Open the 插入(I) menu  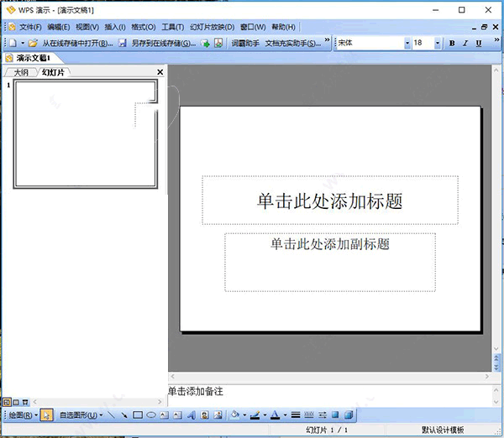[x=115, y=27]
